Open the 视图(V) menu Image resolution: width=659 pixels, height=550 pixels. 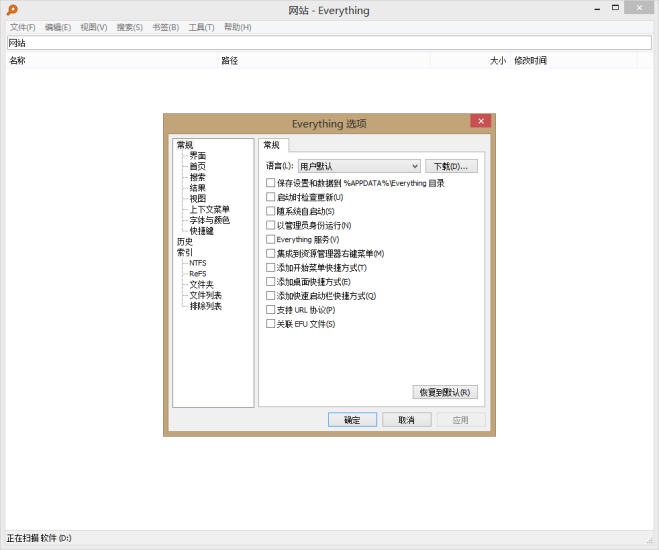coord(94,27)
